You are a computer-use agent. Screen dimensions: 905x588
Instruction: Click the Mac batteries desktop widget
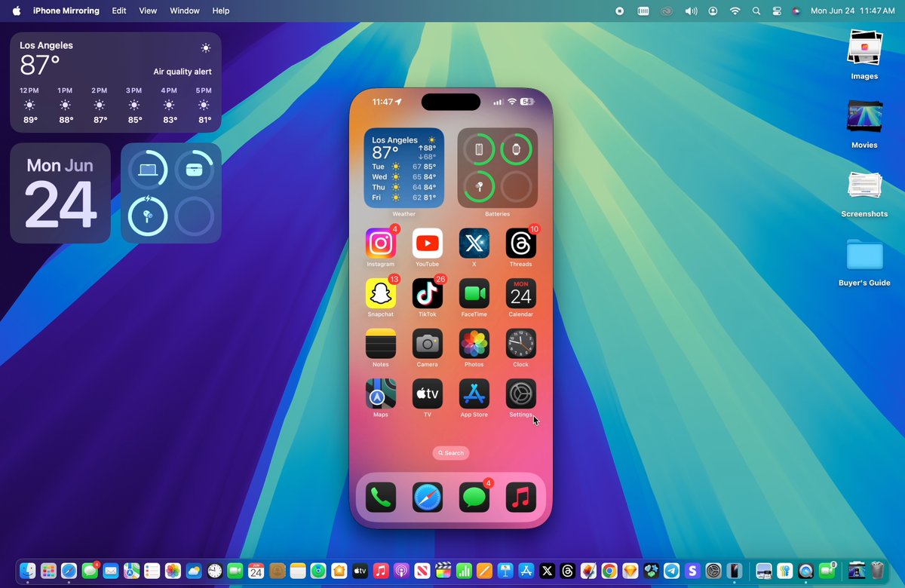pos(171,193)
